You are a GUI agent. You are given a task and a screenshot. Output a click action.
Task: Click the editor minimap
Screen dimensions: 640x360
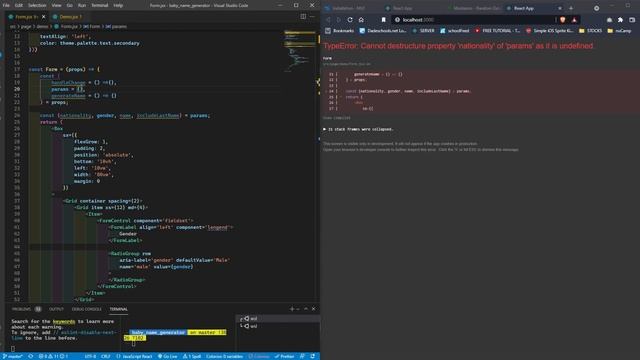(x=300, y=51)
